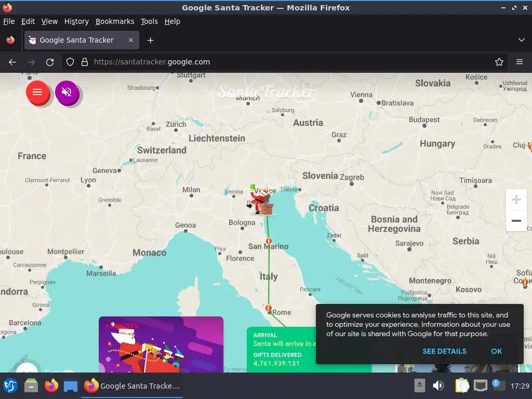
Task: Click the 17:29 clock in taskbar
Action: click(x=520, y=386)
